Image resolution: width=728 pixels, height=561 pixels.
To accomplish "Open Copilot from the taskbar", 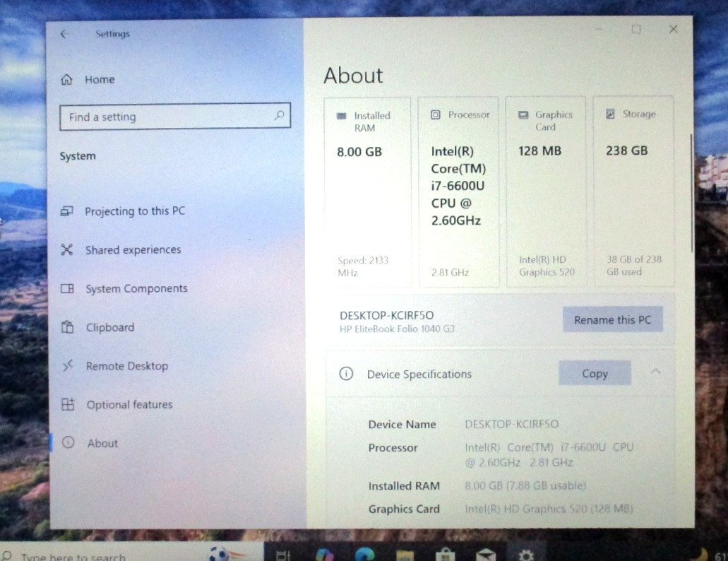I will coord(325,555).
